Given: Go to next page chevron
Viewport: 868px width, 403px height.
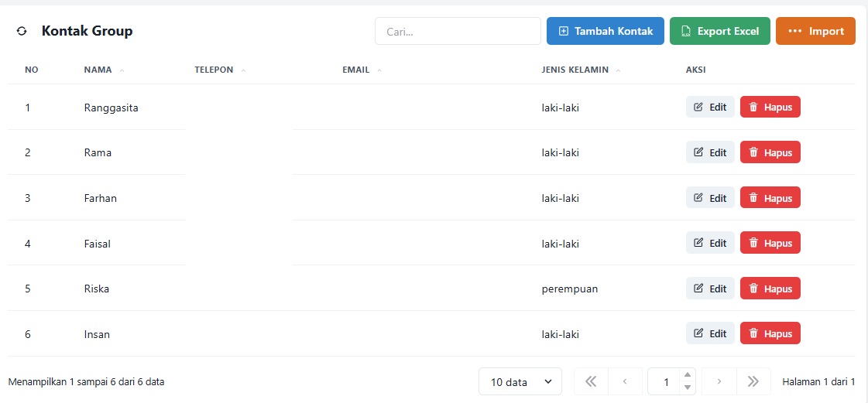Looking at the screenshot, I should click(719, 381).
